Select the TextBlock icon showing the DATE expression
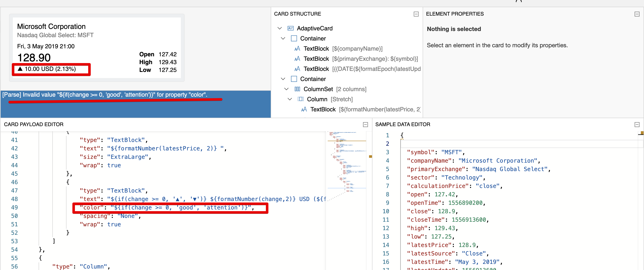Image resolution: width=644 pixels, height=270 pixels. point(297,69)
